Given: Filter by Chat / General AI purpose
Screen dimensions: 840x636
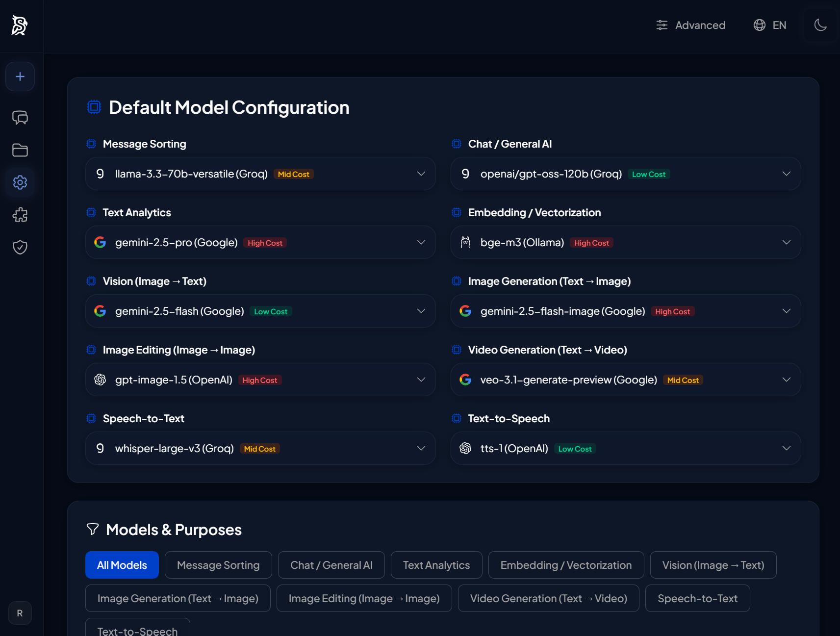Looking at the screenshot, I should (x=331, y=565).
